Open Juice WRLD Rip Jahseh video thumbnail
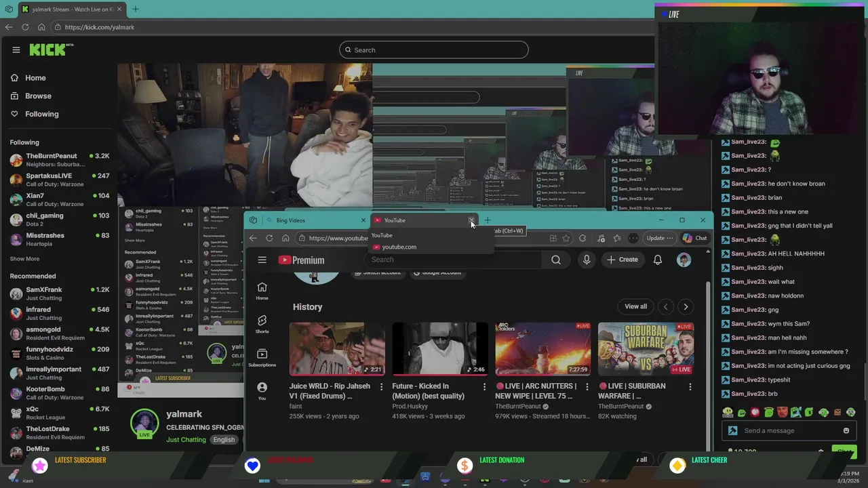Screen dimensions: 868x488 pos(337,349)
